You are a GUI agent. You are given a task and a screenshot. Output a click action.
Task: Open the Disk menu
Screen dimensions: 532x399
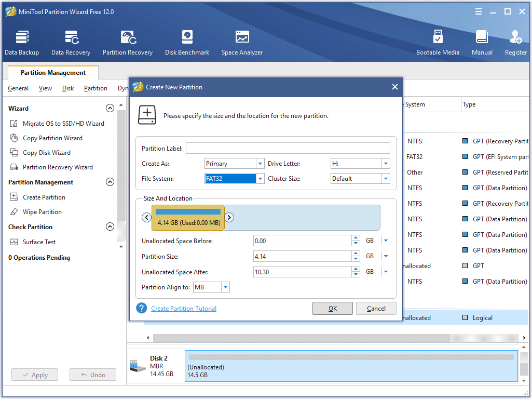click(x=68, y=88)
